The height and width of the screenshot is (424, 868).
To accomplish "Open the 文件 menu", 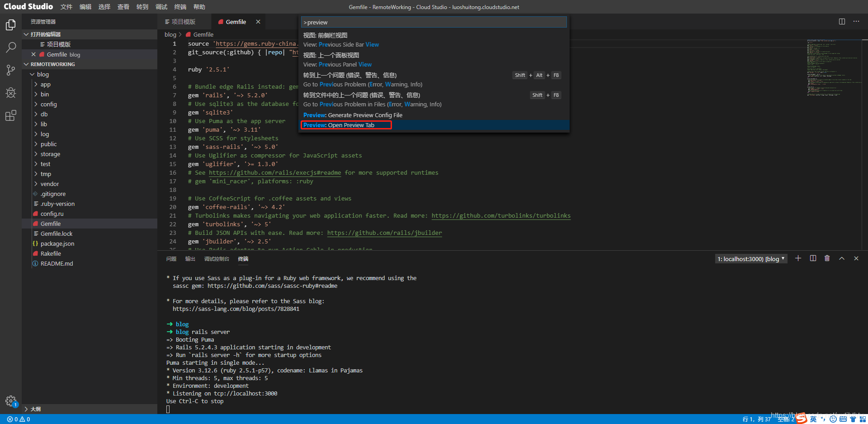I will click(66, 7).
